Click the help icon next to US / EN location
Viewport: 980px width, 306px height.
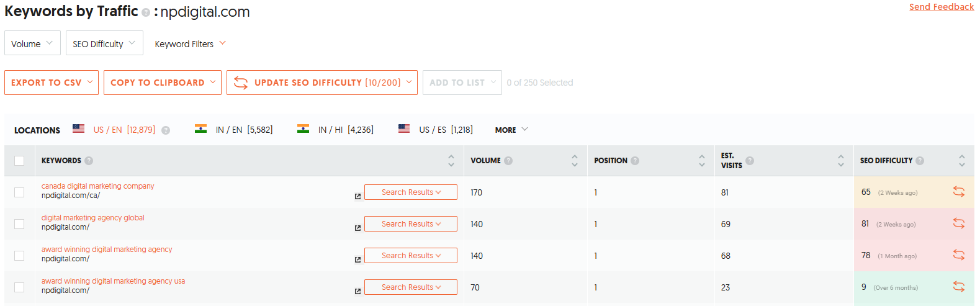click(166, 130)
